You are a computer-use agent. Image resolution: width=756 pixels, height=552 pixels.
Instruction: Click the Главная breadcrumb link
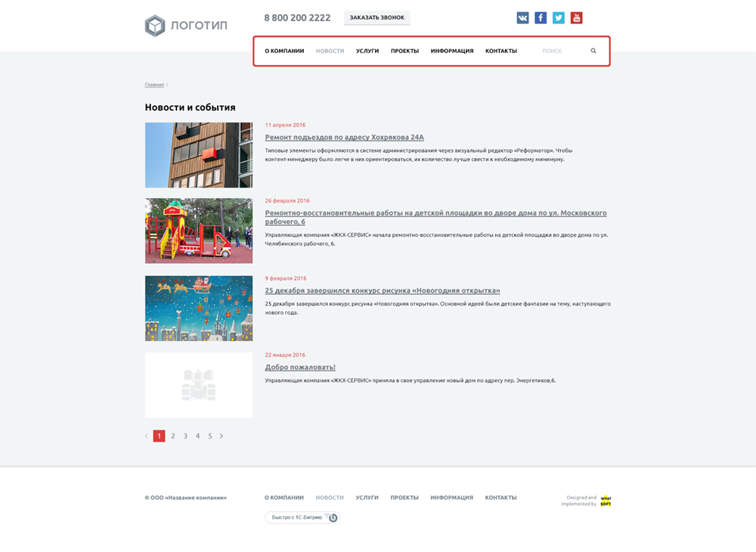(x=154, y=85)
